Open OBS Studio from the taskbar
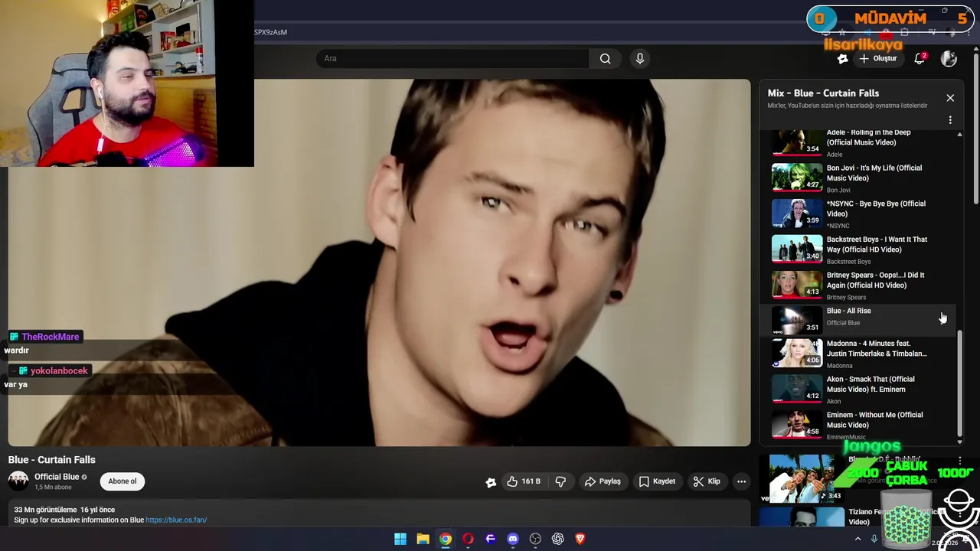The image size is (980, 551). [x=535, y=539]
